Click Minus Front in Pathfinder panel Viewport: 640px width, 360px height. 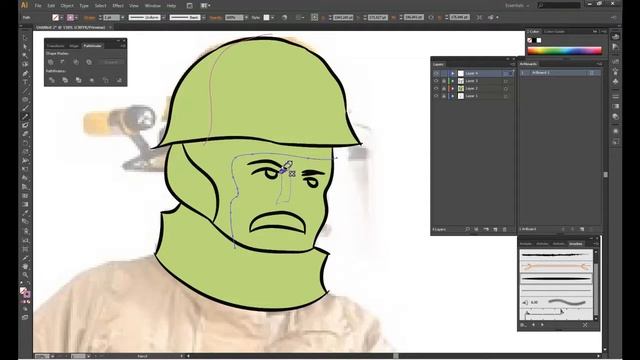click(x=63, y=62)
